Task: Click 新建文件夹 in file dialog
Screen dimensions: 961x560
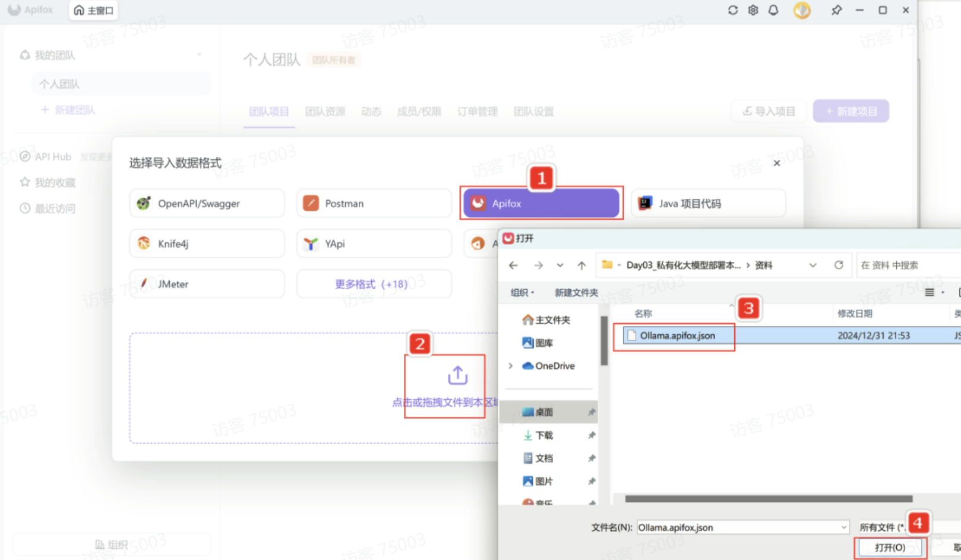Action: (576, 292)
